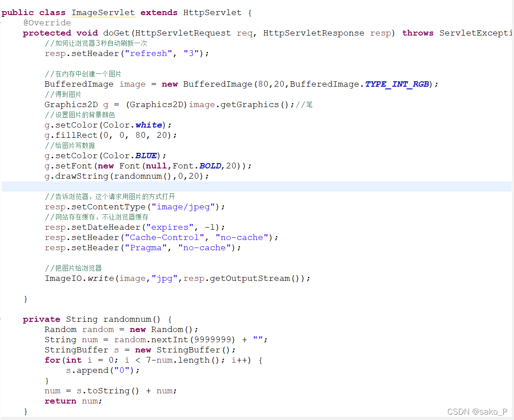Click the "Cache-Control" string
This screenshot has width=514, height=420.
point(164,237)
